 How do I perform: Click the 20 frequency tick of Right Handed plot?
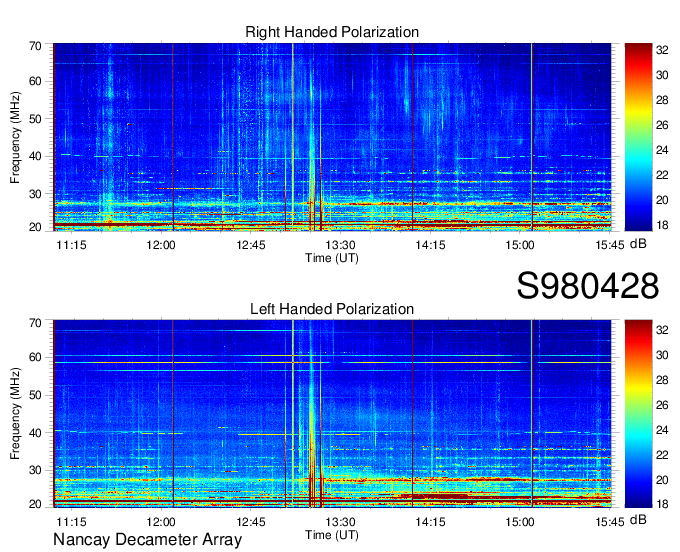(x=35, y=227)
